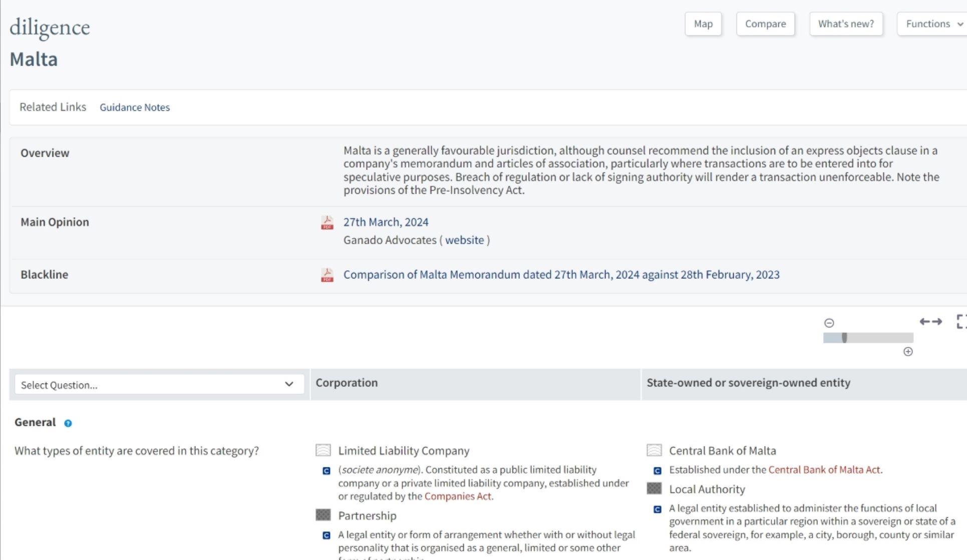
Task: Open the PDF icon for Main Opinion
Action: (327, 222)
